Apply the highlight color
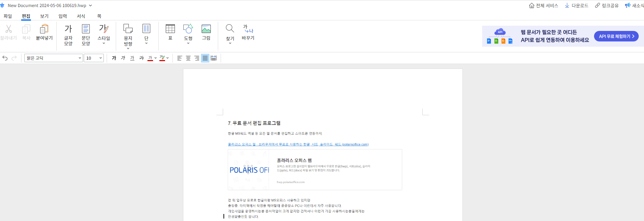The image size is (644, 221). click(x=162, y=58)
